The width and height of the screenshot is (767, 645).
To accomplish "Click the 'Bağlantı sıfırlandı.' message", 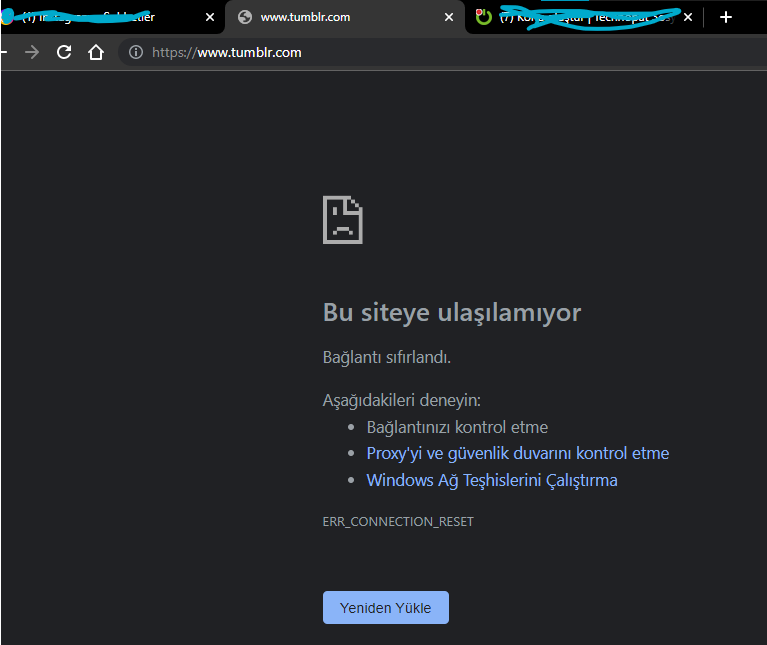I will (x=386, y=357).
